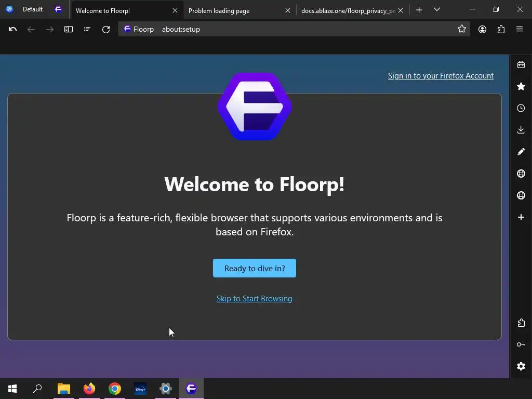This screenshot has height=399, width=532.
Task: Open add-ons icon in the sidebar
Action: [x=521, y=323]
